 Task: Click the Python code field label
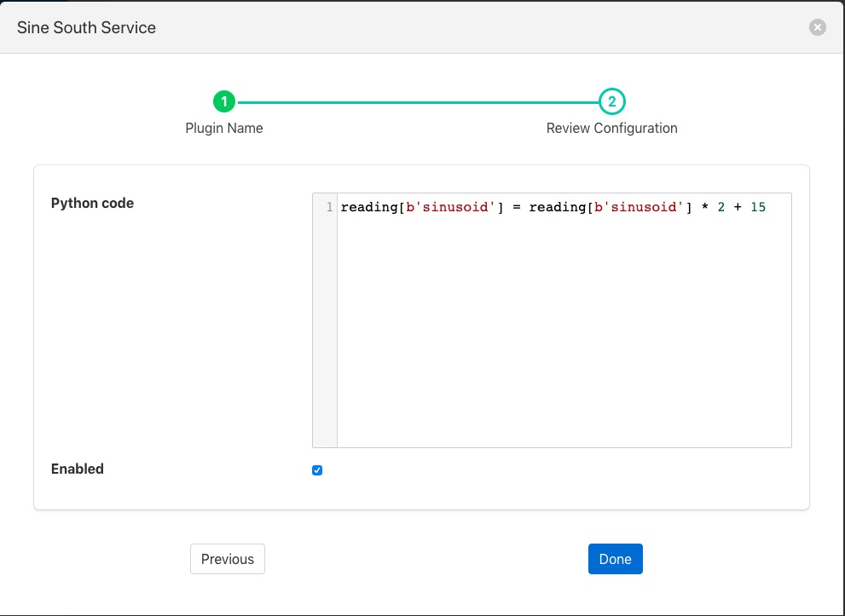(92, 203)
